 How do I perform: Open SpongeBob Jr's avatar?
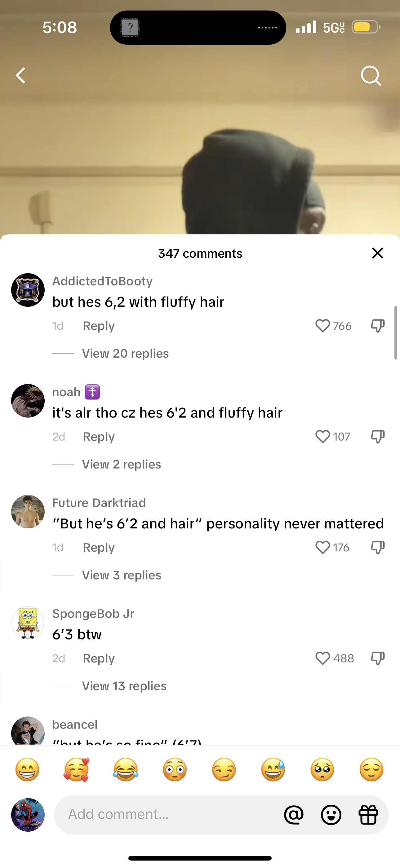(x=28, y=622)
